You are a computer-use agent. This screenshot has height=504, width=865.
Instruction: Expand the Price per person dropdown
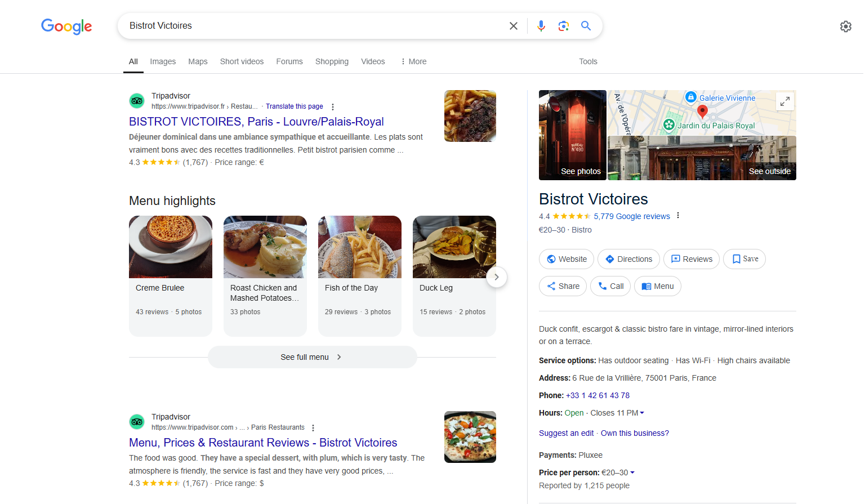point(634,472)
